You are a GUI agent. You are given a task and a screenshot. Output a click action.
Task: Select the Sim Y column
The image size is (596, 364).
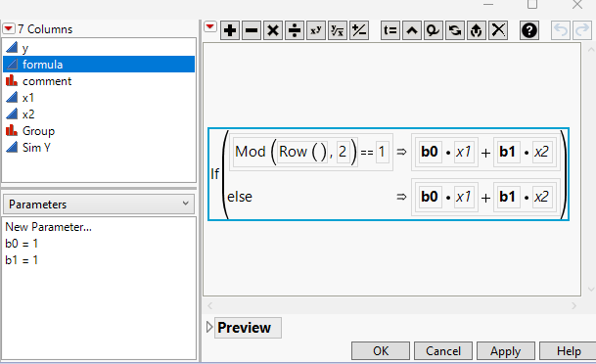pos(99,148)
